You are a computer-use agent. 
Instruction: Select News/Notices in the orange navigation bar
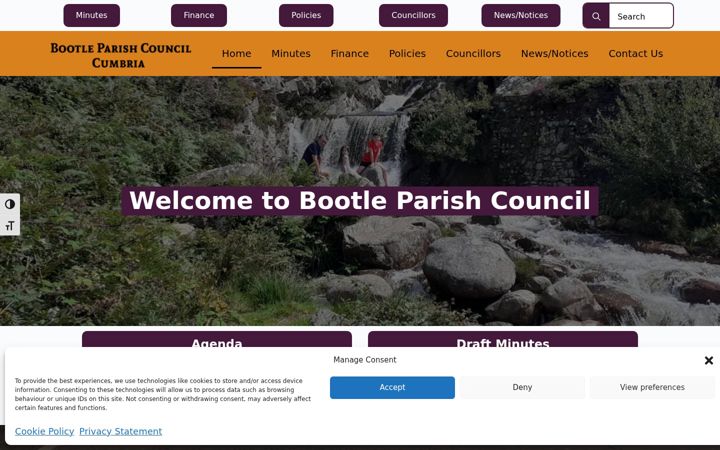point(554,54)
